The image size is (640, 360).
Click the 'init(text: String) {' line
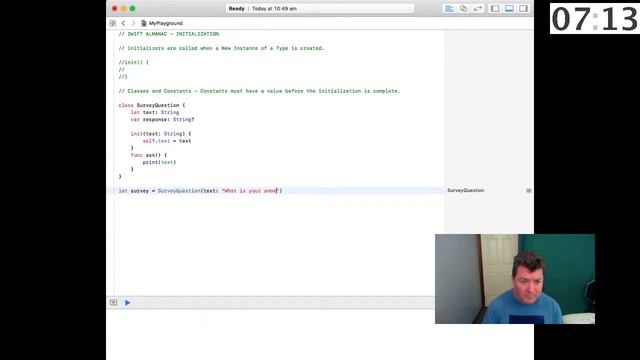click(x=161, y=134)
